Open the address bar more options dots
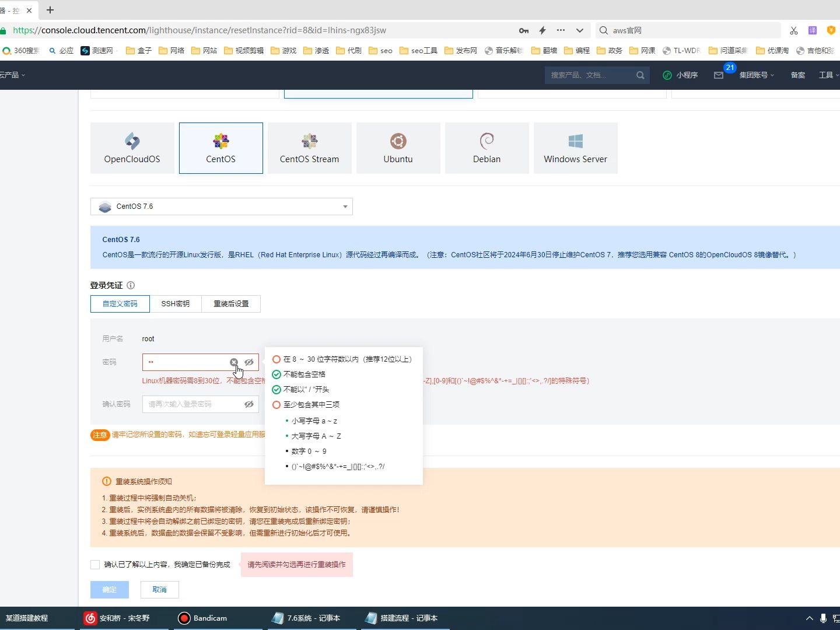The width and height of the screenshot is (840, 630). pyautogui.click(x=561, y=30)
